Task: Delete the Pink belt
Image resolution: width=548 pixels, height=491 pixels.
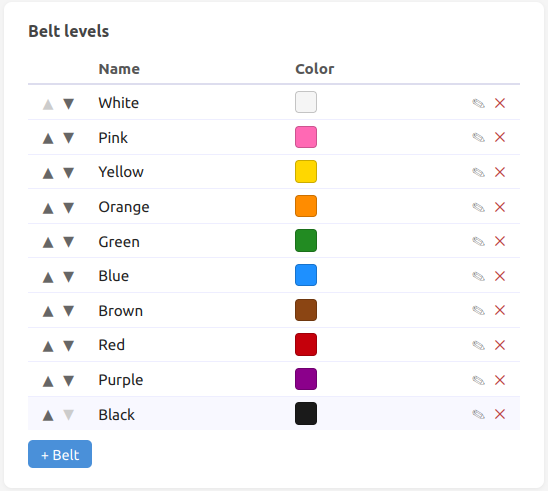Action: [500, 137]
